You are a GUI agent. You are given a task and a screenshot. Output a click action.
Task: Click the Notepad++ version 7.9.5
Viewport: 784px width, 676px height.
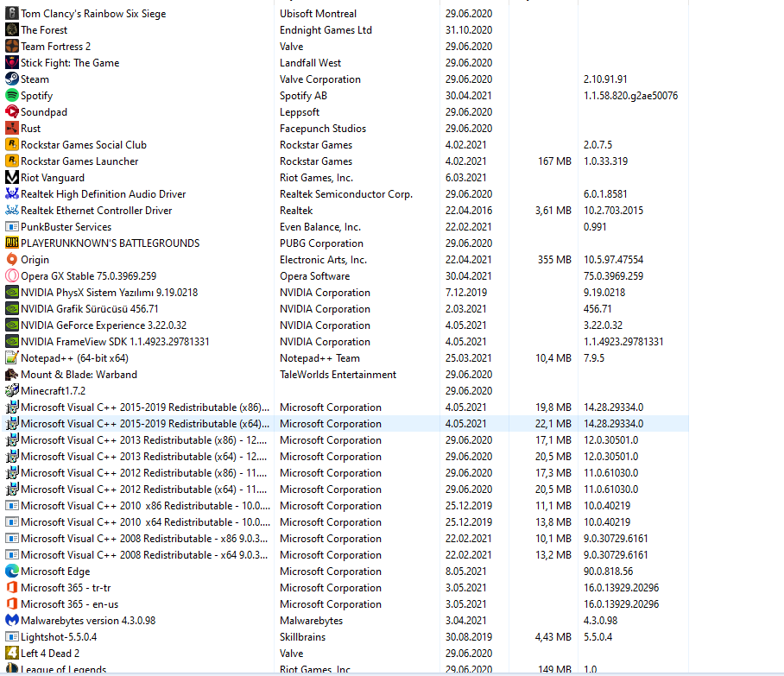point(593,358)
